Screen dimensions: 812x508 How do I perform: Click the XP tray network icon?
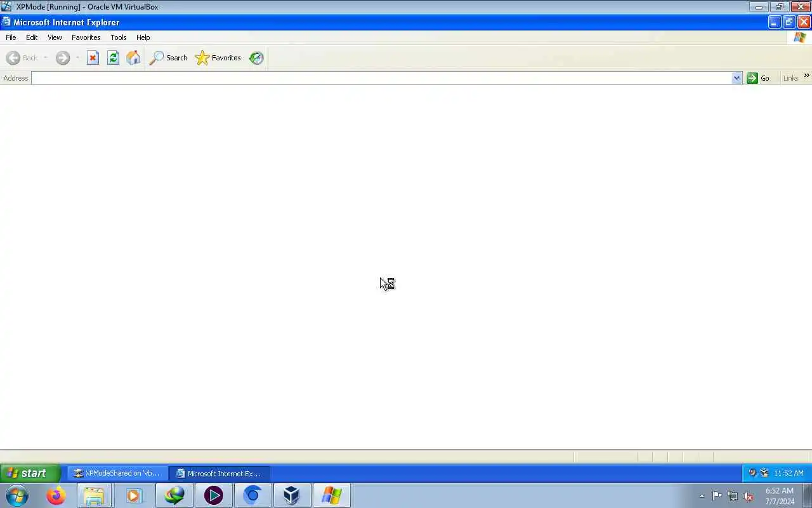[764, 473]
